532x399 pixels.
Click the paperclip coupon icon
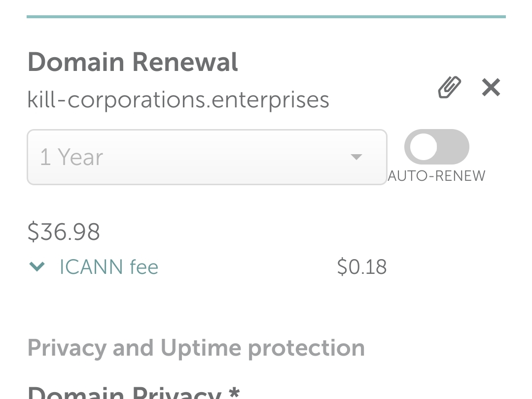click(449, 88)
